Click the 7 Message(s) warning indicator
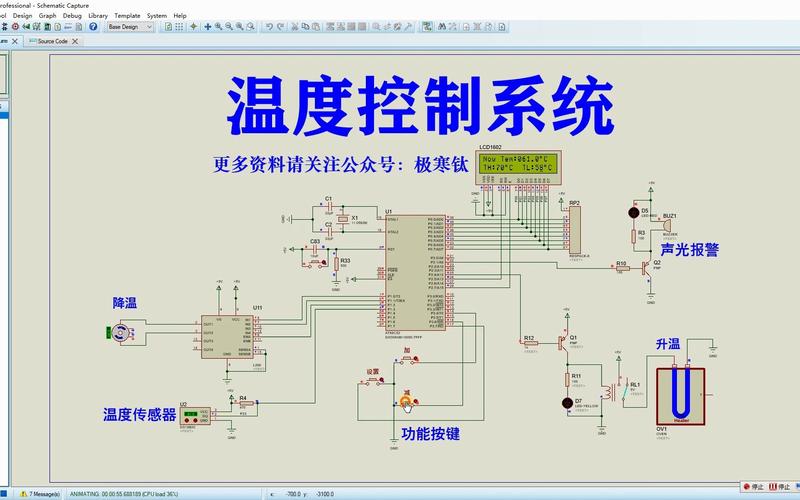This screenshot has height=500, width=800. (40, 494)
